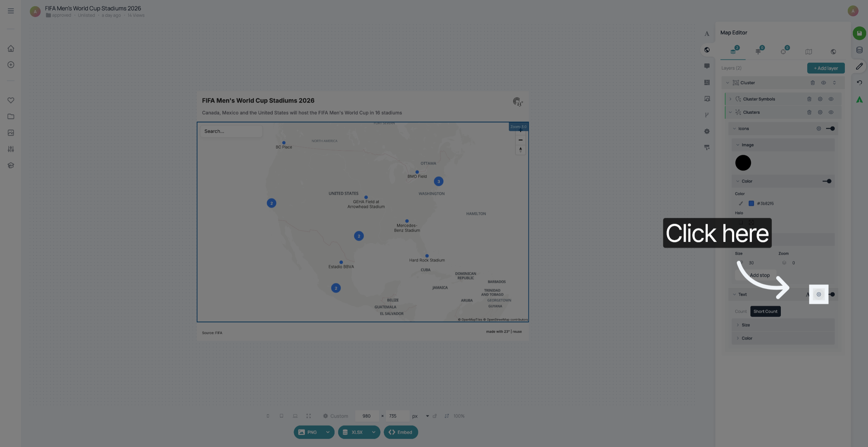Open the branch fork tool icon
The width and height of the screenshot is (868, 447).
click(x=707, y=115)
